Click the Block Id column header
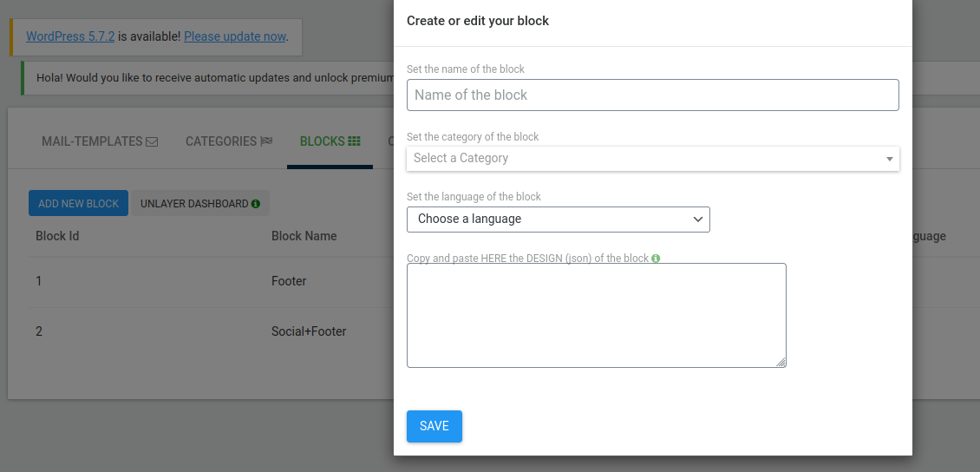The image size is (980, 472). [57, 236]
